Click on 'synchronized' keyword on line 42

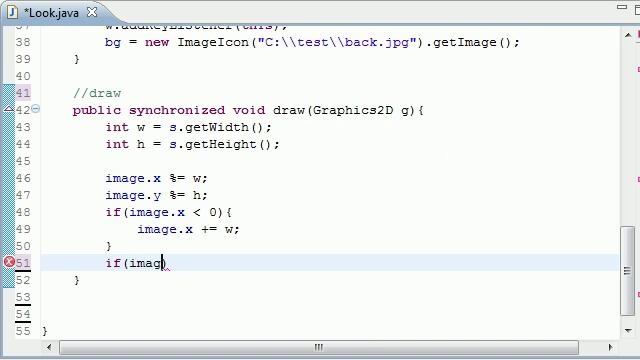[177, 110]
